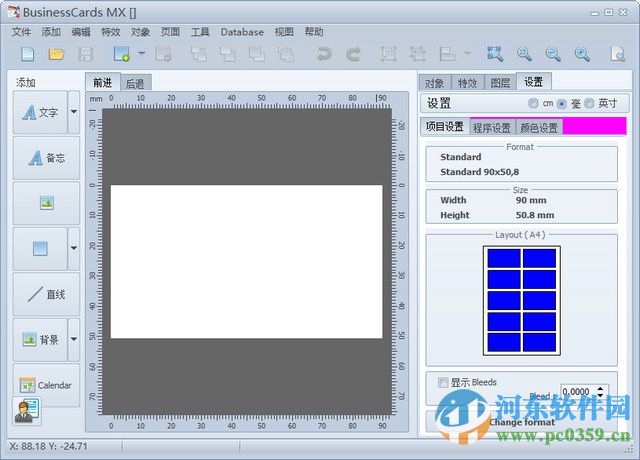Expand the 文字 dropdown arrow
This screenshot has width=640, height=460.
(x=74, y=112)
